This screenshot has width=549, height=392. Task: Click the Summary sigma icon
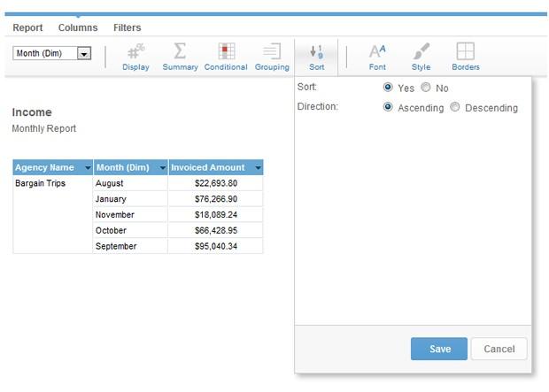click(180, 52)
